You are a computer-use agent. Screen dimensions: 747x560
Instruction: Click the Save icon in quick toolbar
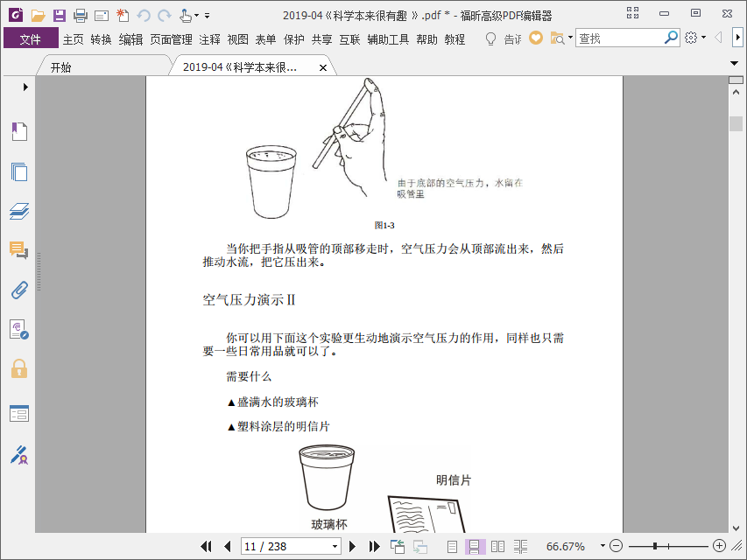pos(60,15)
